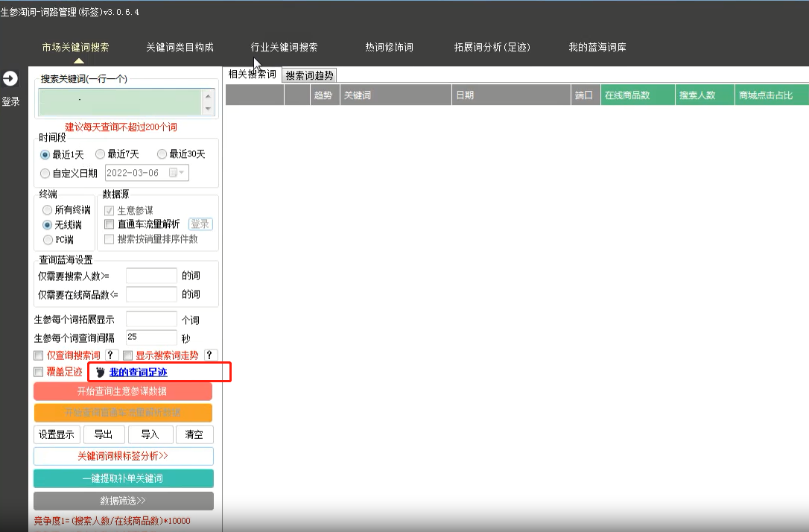Image resolution: width=809 pixels, height=532 pixels.
Task: Open the custom date calendar dropdown
Action: [177, 172]
